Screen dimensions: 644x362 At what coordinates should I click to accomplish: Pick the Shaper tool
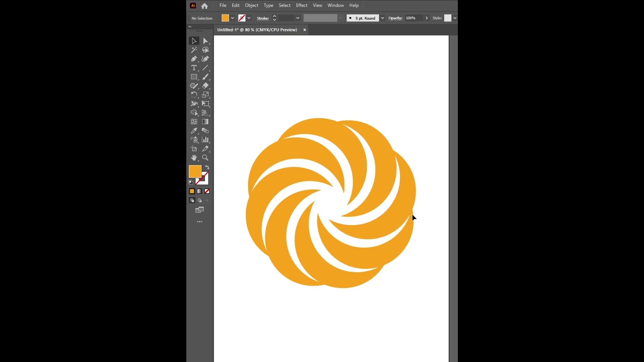click(194, 86)
